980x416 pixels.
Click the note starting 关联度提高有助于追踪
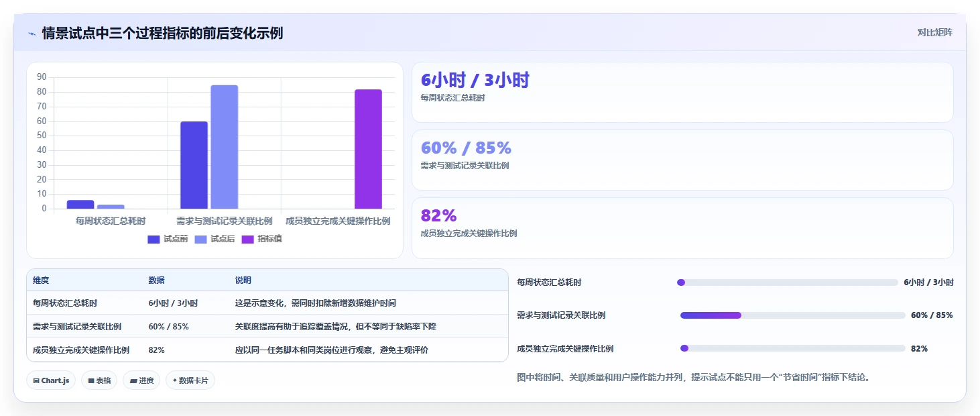click(336, 327)
